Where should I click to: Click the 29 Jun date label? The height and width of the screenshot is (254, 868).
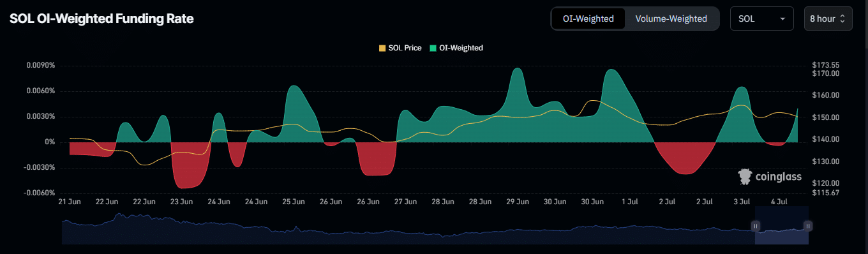518,202
